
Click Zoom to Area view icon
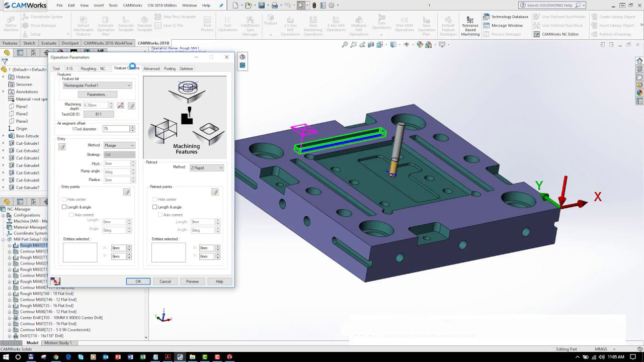[353, 45]
